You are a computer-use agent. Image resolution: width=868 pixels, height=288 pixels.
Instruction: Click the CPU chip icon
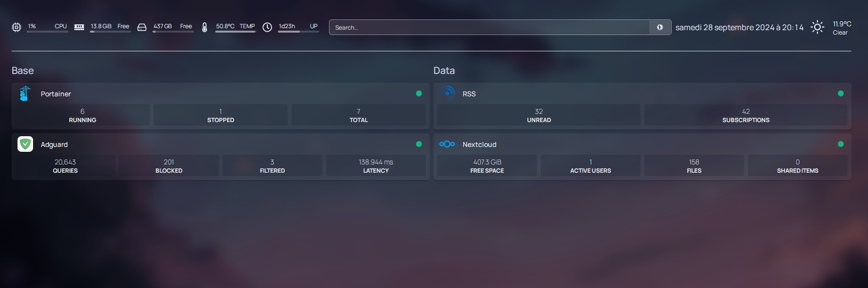pyautogui.click(x=17, y=27)
